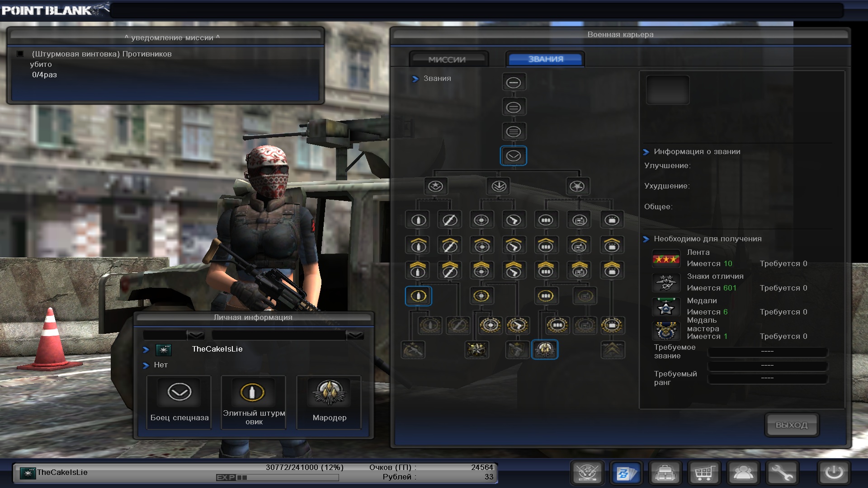Image resolution: width=868 pixels, height=488 pixels.
Task: Open settings wrench icon
Action: pos(782,473)
